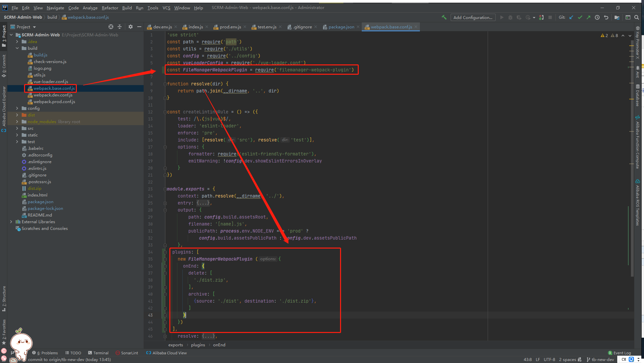The height and width of the screenshot is (363, 644).
Task: Toggle code fold at module.exports line
Action: pos(165,189)
